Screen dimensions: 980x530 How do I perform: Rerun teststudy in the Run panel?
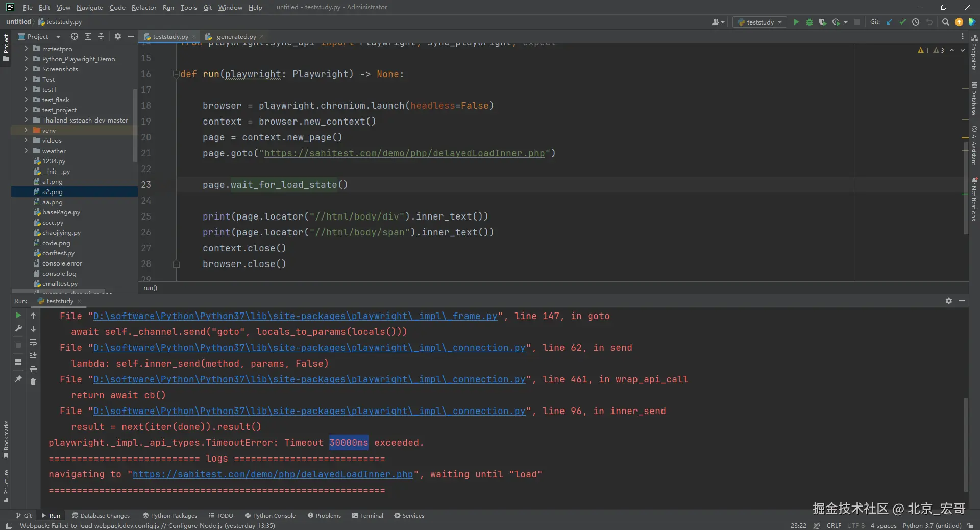tap(18, 316)
